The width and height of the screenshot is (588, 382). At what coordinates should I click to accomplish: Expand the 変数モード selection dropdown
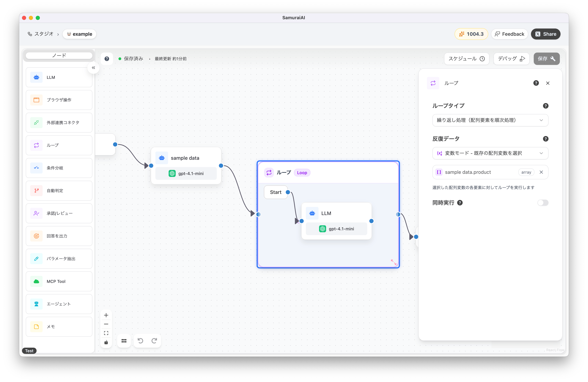(x=490, y=153)
